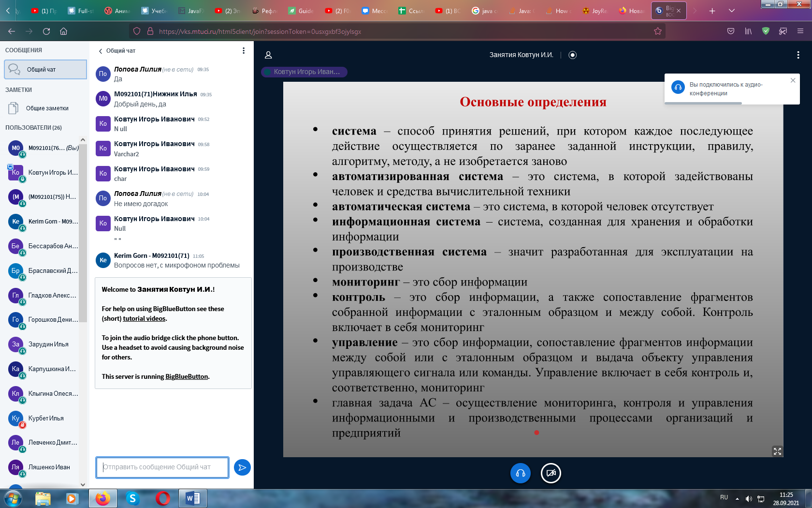Viewport: 812px width, 508px height.
Task: Open a new browser tab
Action: [712, 11]
